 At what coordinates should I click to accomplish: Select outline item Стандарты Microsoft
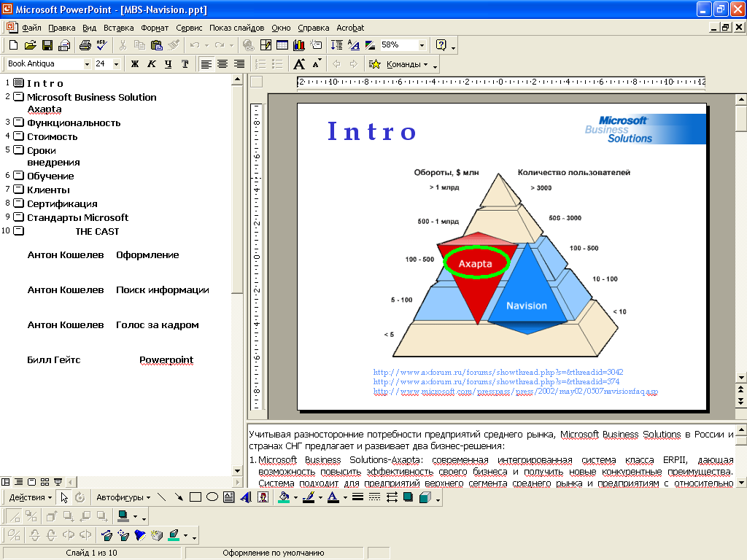click(x=77, y=217)
